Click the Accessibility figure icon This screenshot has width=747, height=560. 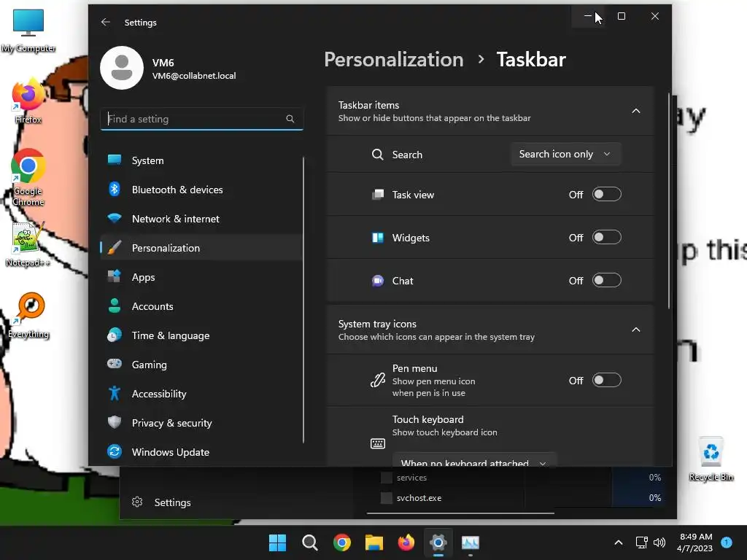[115, 393]
